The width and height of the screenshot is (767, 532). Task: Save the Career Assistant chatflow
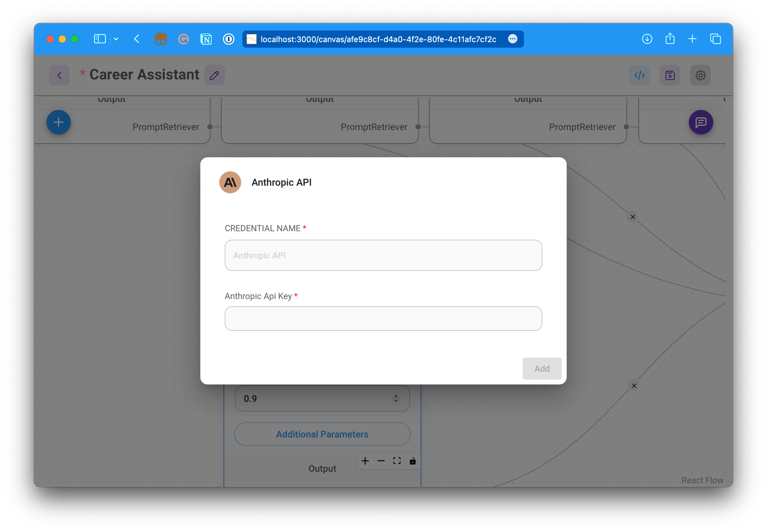tap(670, 75)
